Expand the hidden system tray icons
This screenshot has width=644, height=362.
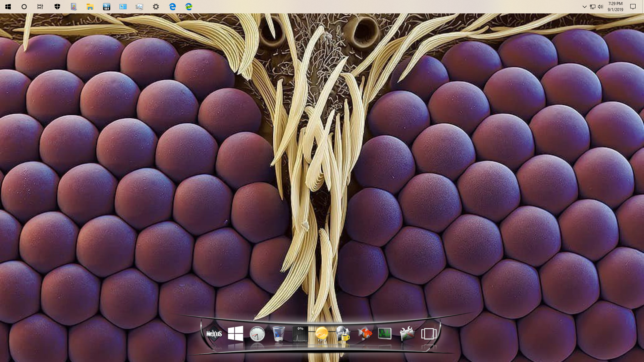(x=584, y=7)
